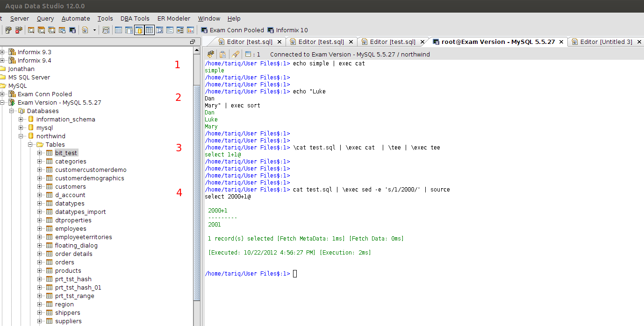Viewport: 644px width, 326px height.
Task: Select the bit_test table
Action: click(x=66, y=153)
